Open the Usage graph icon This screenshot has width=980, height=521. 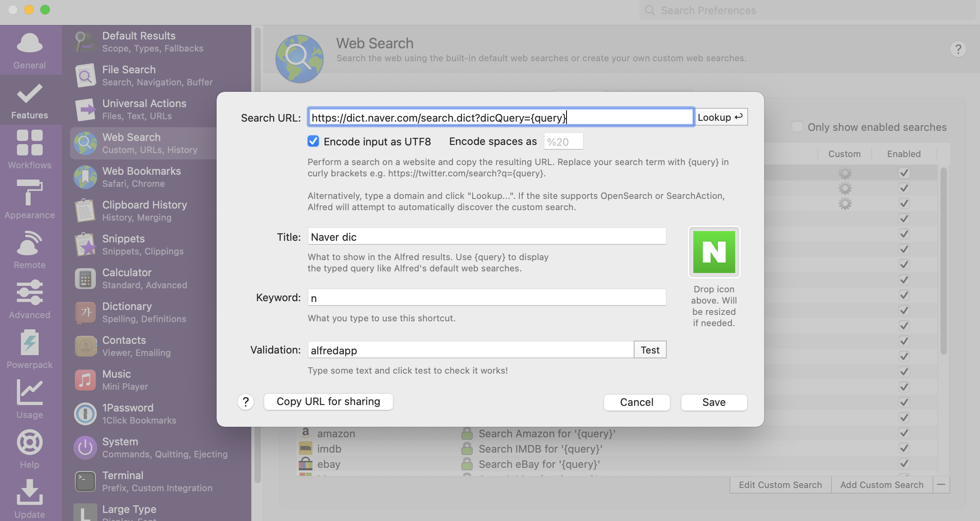tap(29, 393)
